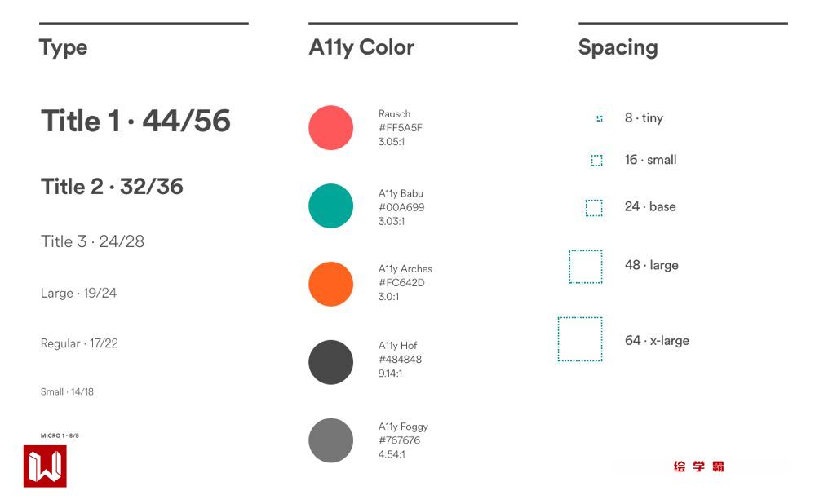The image size is (815, 504).
Task: Pick the A11y Babu teal swatch
Action: tap(330, 206)
